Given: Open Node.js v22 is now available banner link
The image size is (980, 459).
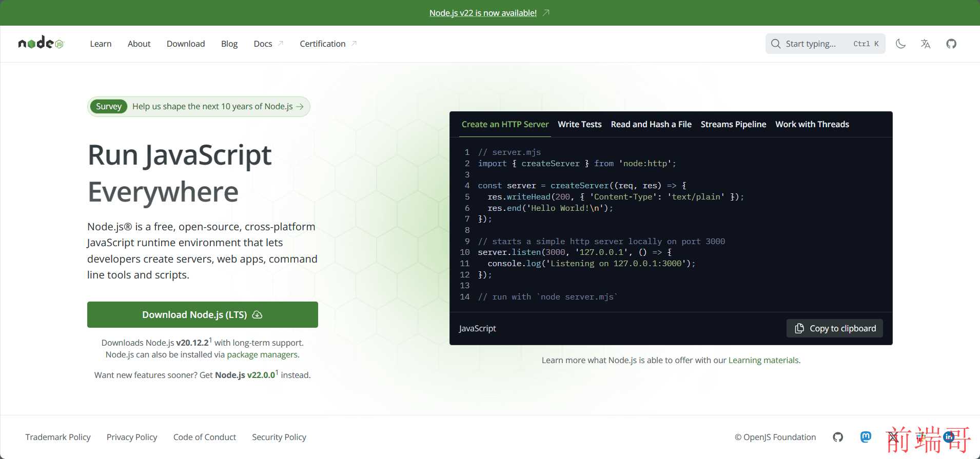Looking at the screenshot, I should pos(483,13).
